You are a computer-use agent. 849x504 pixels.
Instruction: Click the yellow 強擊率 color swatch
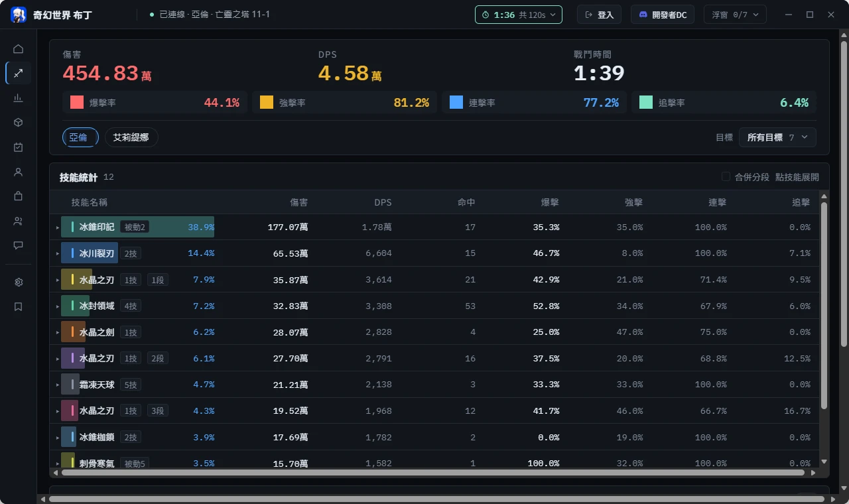pyautogui.click(x=267, y=102)
